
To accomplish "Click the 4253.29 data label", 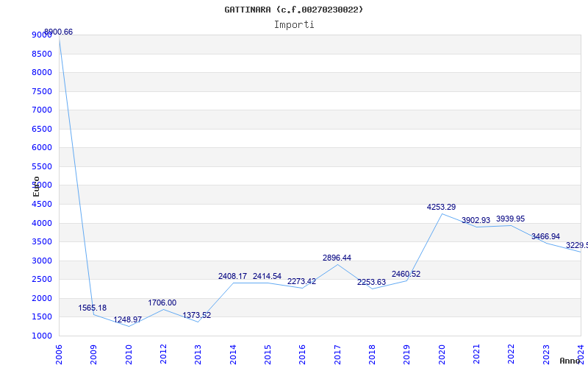I will coord(442,207).
